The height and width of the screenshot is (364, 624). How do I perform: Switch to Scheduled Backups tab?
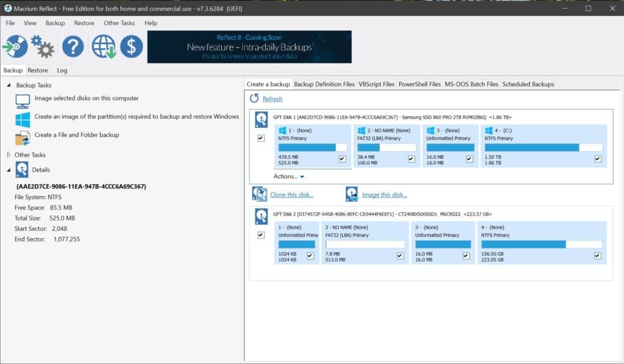[x=528, y=84]
